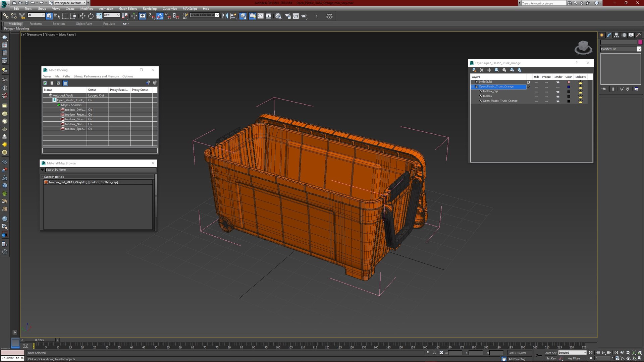Toggle Freeze for toolbox layer row
The height and width of the screenshot is (362, 644).
point(546,96)
